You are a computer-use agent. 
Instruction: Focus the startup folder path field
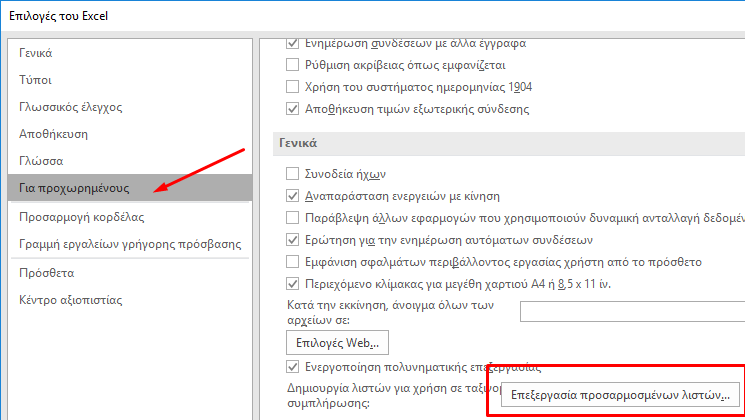pos(632,312)
